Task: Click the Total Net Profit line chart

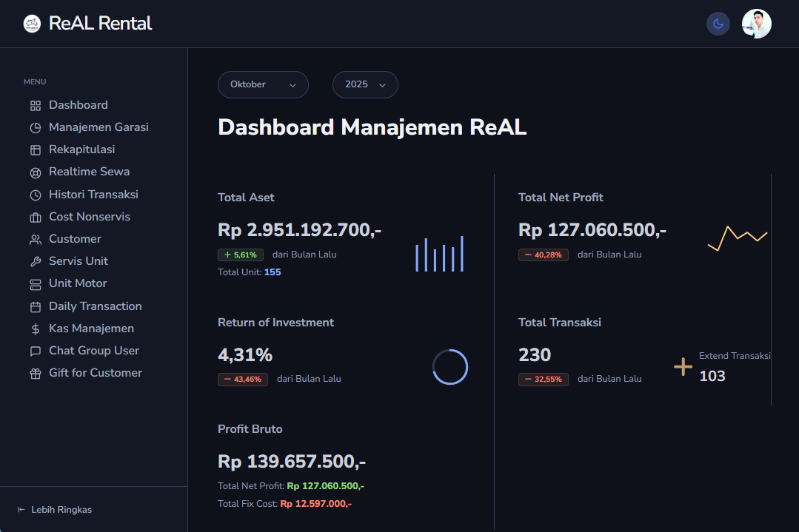Action: pos(738,238)
